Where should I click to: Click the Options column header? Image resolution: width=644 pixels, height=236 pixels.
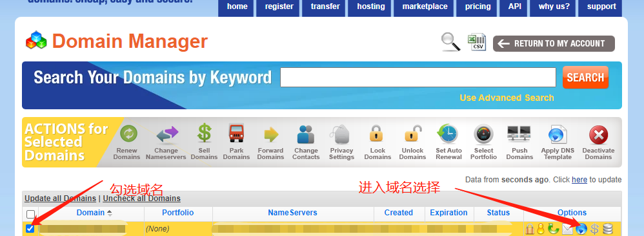tap(572, 213)
